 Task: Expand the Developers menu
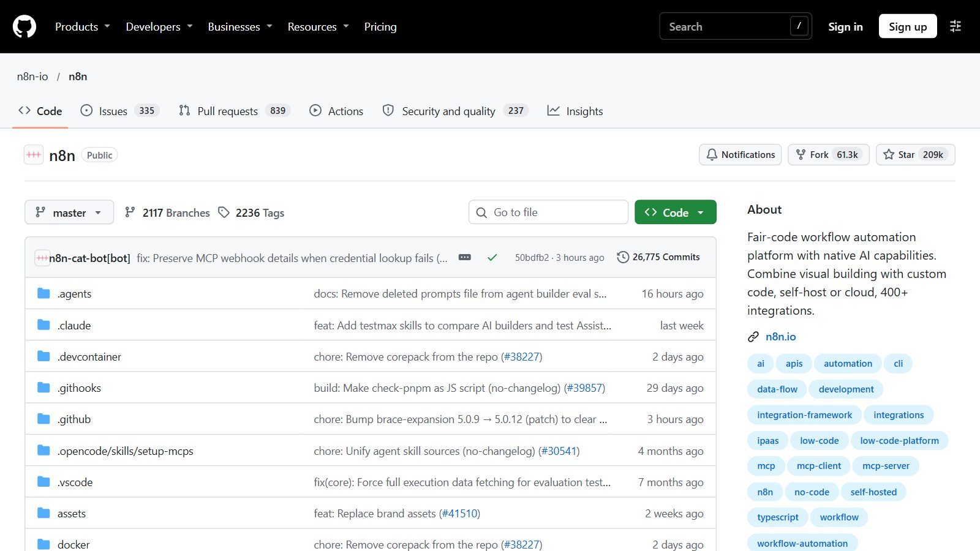click(159, 26)
